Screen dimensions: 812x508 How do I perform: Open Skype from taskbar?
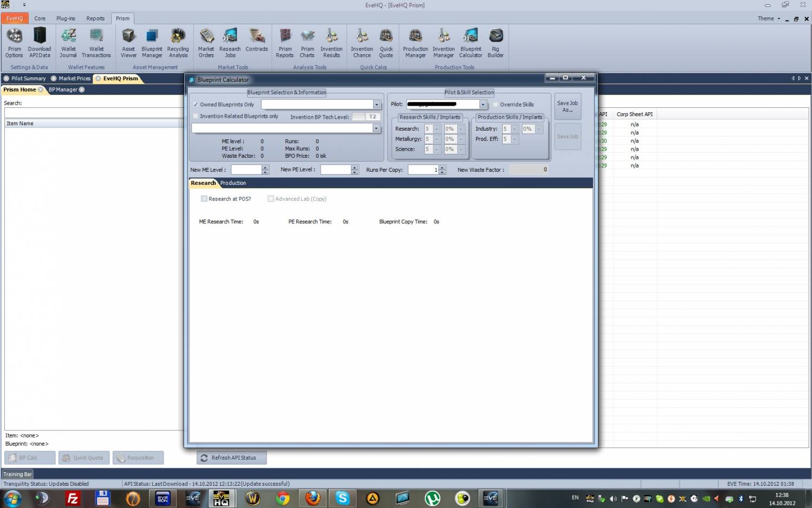coord(342,498)
